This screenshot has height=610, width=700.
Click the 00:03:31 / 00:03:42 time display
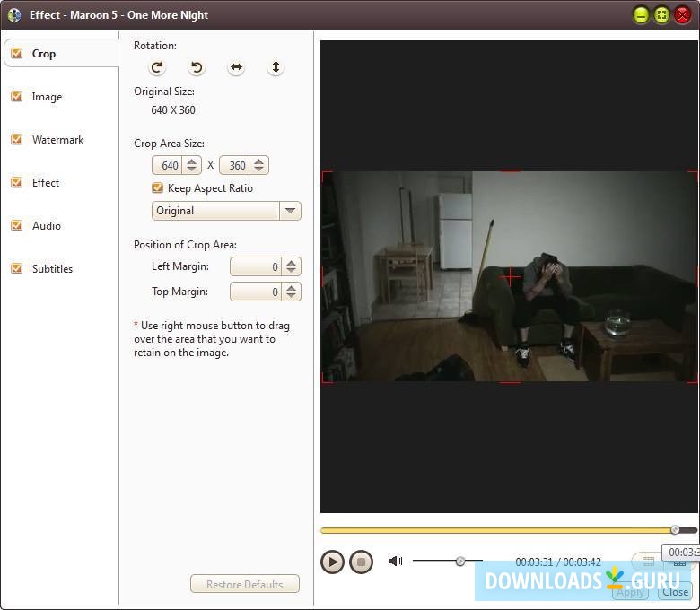coord(558,562)
